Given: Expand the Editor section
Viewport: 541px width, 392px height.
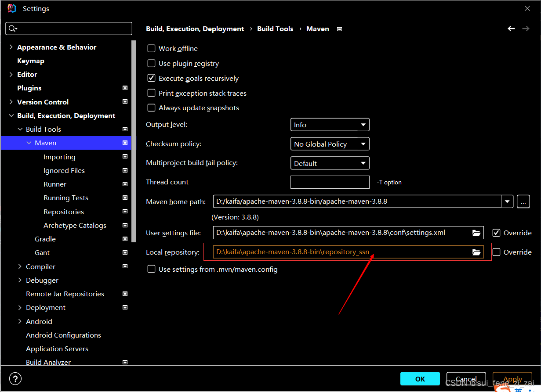Looking at the screenshot, I should [11, 74].
